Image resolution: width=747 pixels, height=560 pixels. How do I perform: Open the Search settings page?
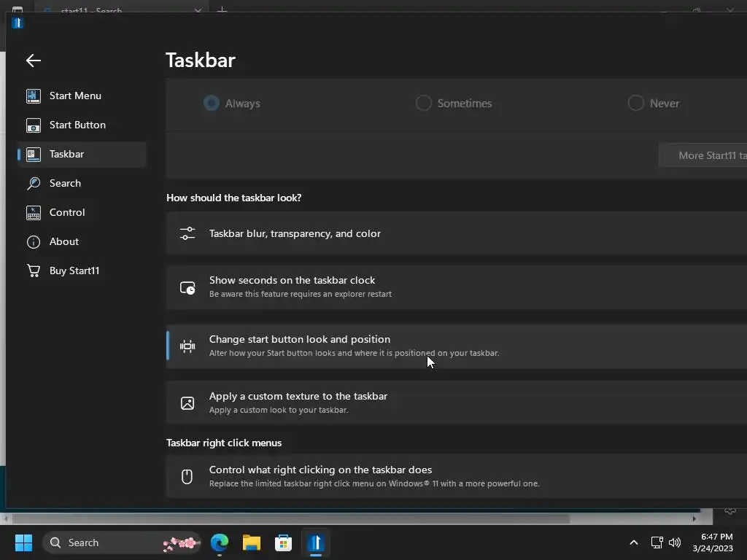point(82,183)
